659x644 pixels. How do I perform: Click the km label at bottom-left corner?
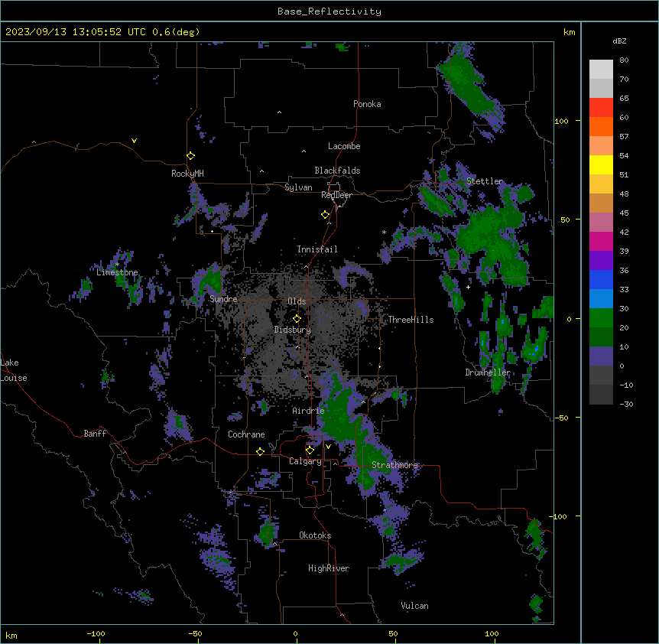pyautogui.click(x=11, y=635)
